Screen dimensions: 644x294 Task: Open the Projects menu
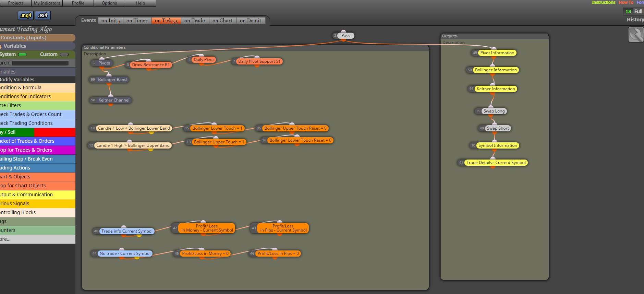(x=16, y=3)
